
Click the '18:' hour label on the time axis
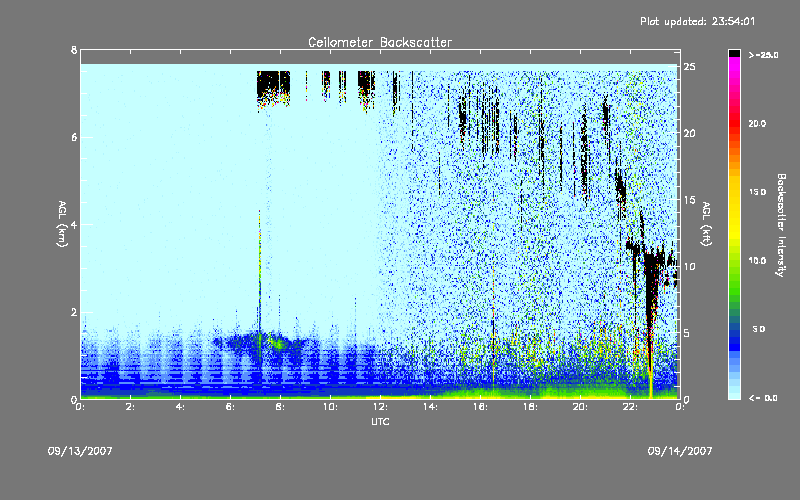point(530,407)
